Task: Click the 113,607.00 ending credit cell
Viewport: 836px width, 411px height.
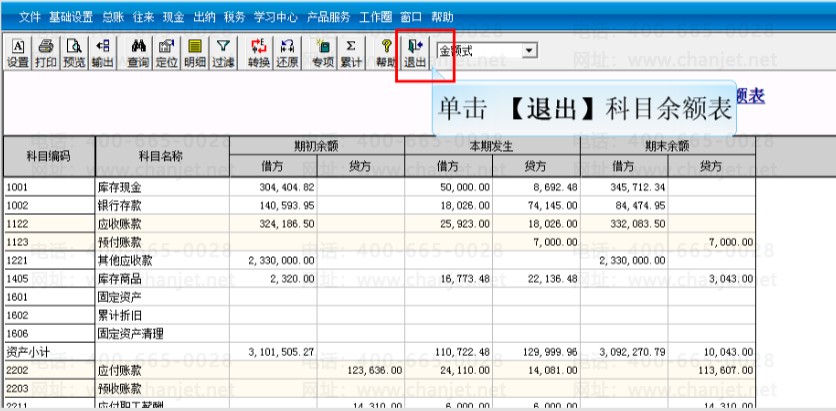Action: pos(712,370)
